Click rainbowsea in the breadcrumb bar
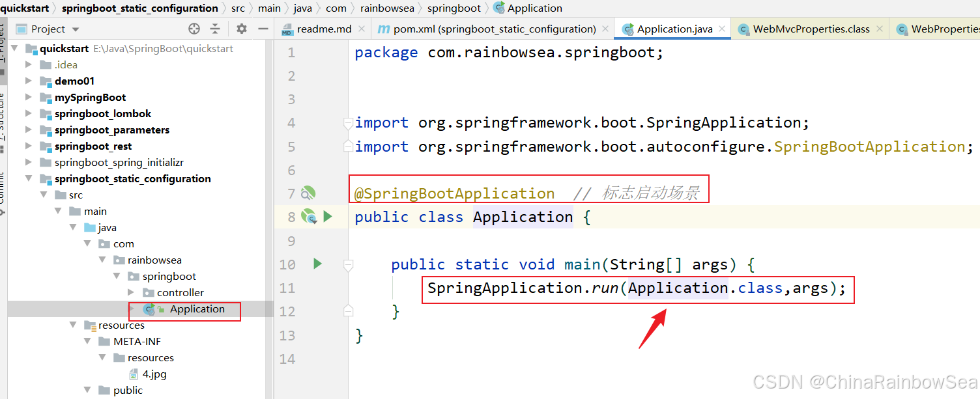The image size is (980, 399). [387, 8]
